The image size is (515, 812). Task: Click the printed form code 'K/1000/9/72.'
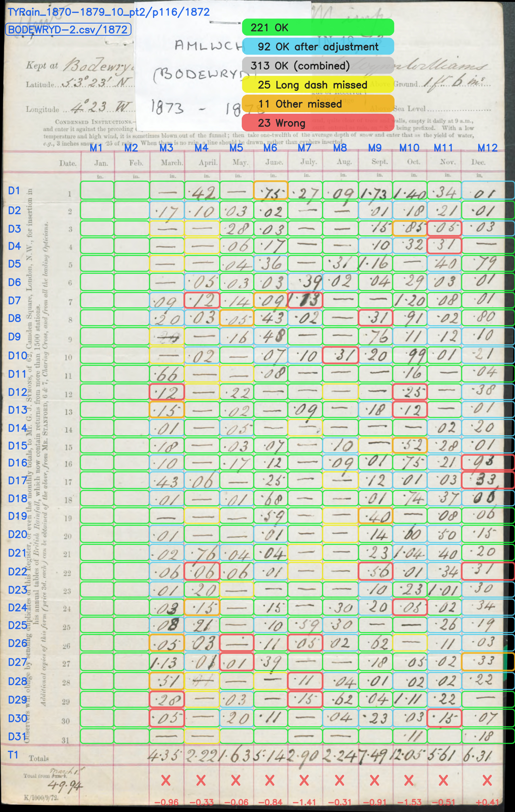(x=41, y=798)
